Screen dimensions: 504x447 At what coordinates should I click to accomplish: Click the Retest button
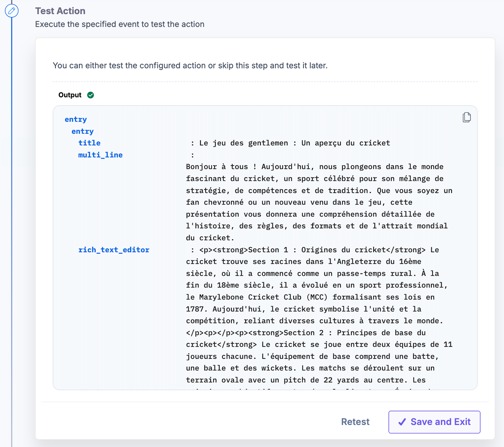355,422
